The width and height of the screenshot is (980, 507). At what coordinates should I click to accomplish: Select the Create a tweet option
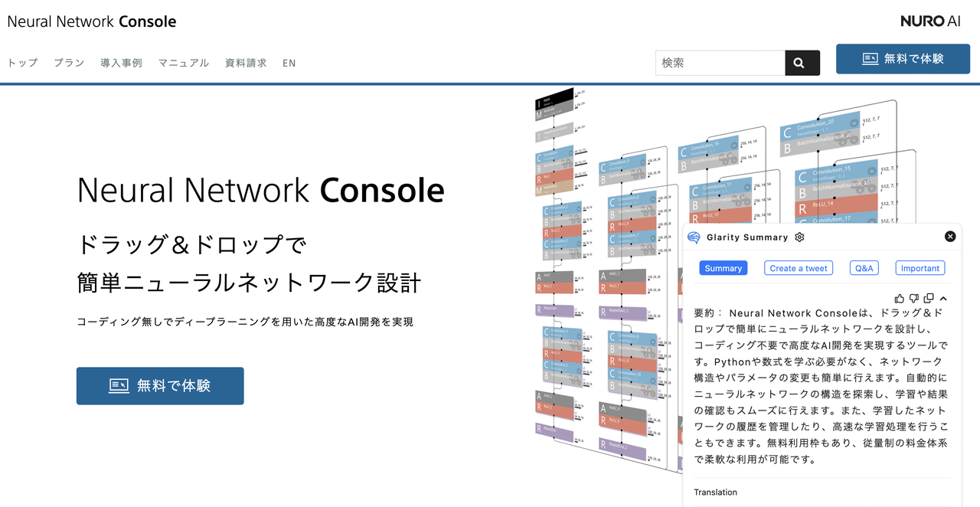pyautogui.click(x=799, y=268)
